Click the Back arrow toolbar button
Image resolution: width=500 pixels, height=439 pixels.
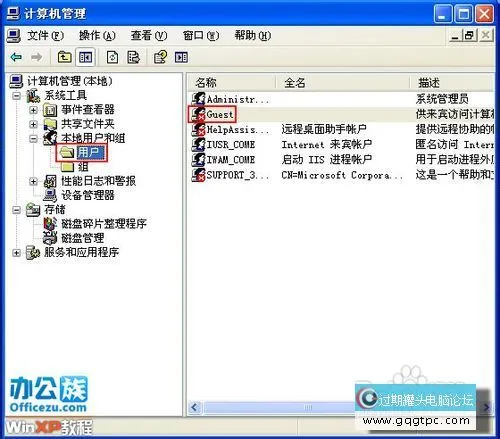pos(16,57)
